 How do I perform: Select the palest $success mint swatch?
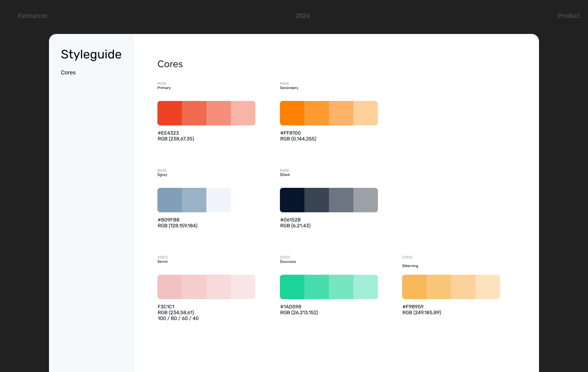pyautogui.click(x=366, y=287)
